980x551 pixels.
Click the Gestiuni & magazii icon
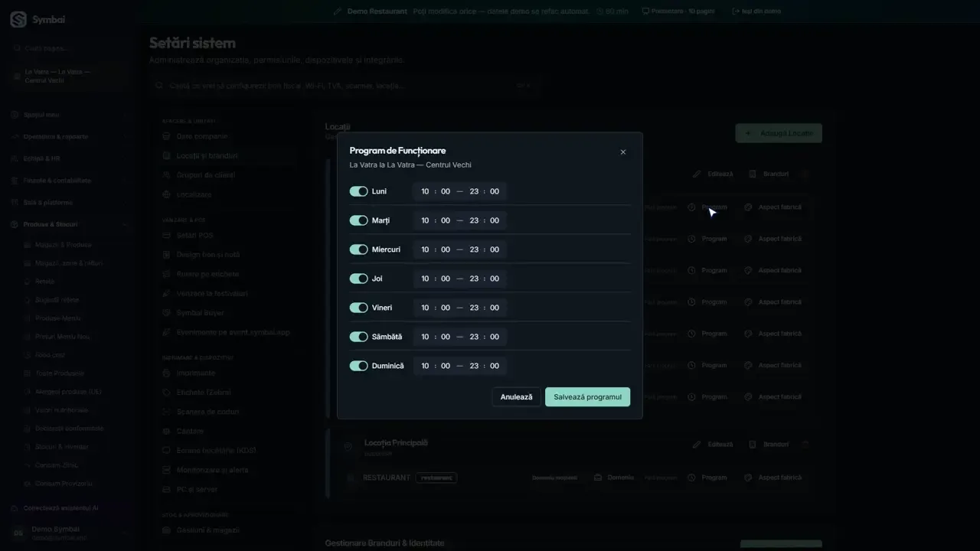167,530
